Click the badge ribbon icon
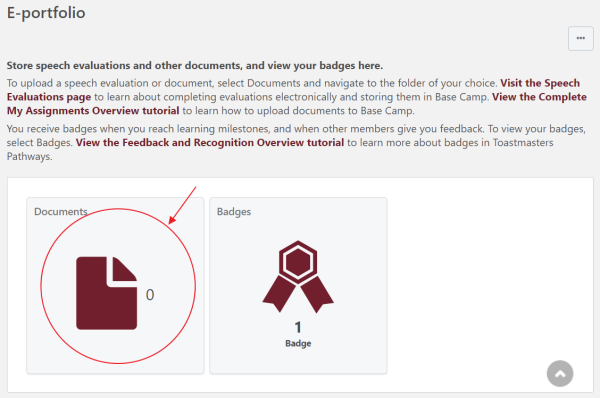The height and width of the screenshot is (398, 600). [x=298, y=276]
